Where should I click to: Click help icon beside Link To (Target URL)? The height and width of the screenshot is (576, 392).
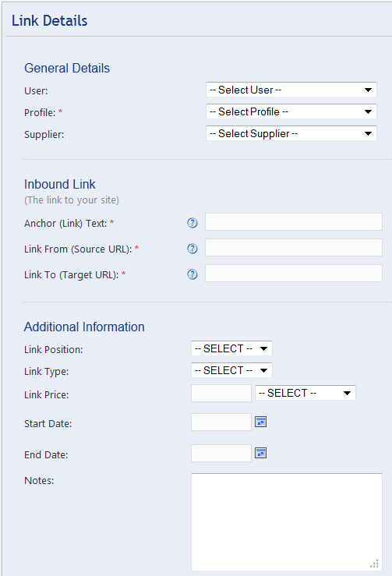pyautogui.click(x=192, y=274)
